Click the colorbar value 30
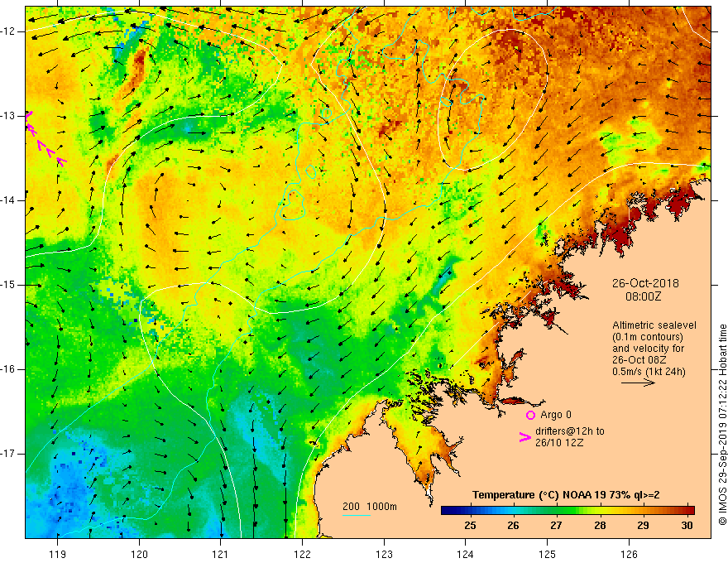The width and height of the screenshot is (728, 563). click(687, 526)
